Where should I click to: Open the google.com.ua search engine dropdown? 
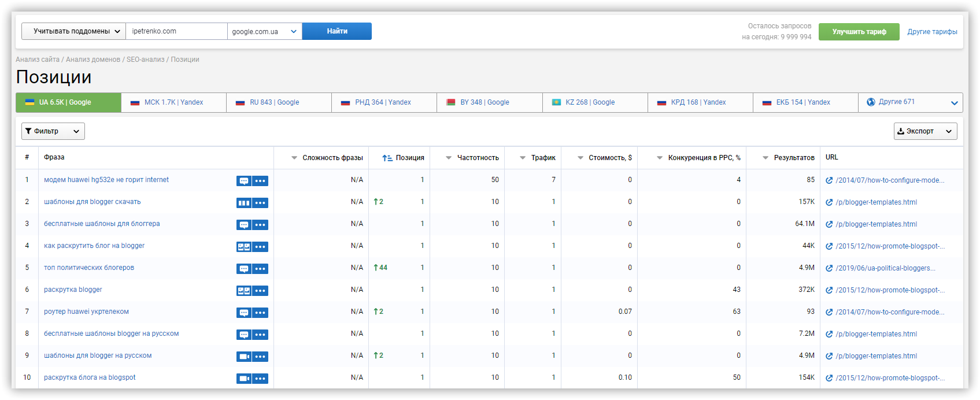pos(265,31)
